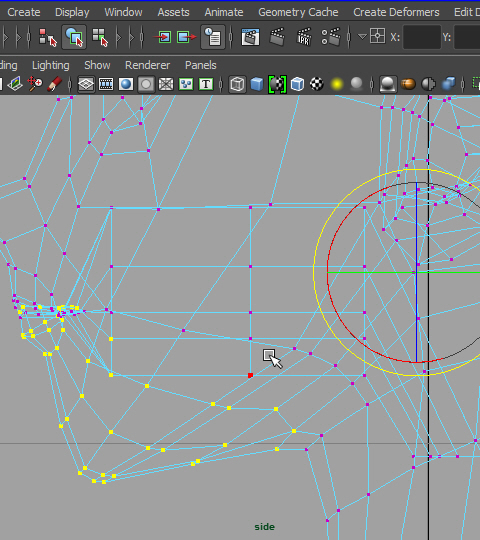The height and width of the screenshot is (540, 480).
Task: Select the Grease Pencil tool
Action: 54,84
